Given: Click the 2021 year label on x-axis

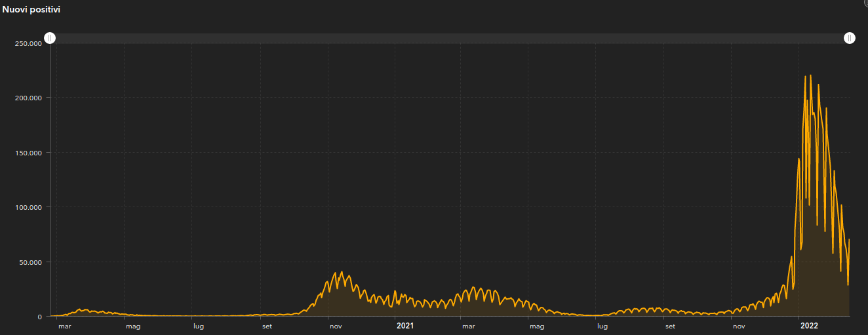Looking at the screenshot, I should pyautogui.click(x=405, y=326).
